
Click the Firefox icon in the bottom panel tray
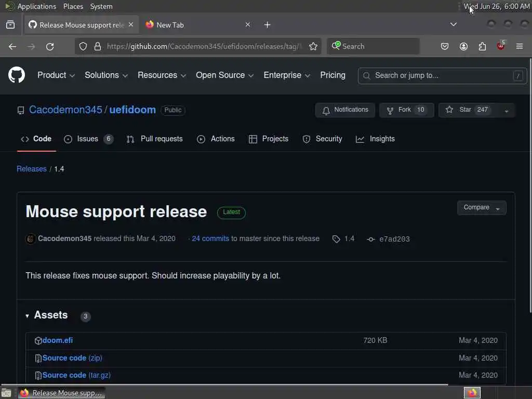[x=472, y=393]
